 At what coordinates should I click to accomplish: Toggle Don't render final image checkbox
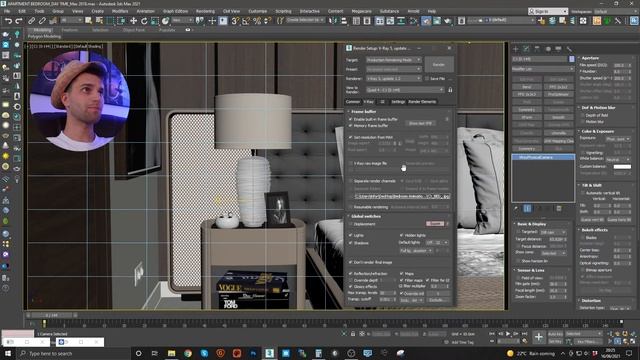click(x=351, y=262)
